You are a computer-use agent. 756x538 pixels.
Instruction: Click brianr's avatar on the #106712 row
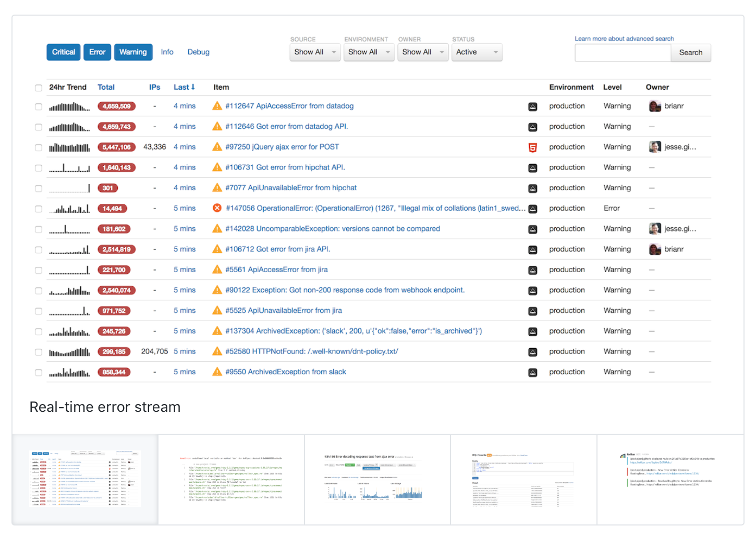pos(654,249)
